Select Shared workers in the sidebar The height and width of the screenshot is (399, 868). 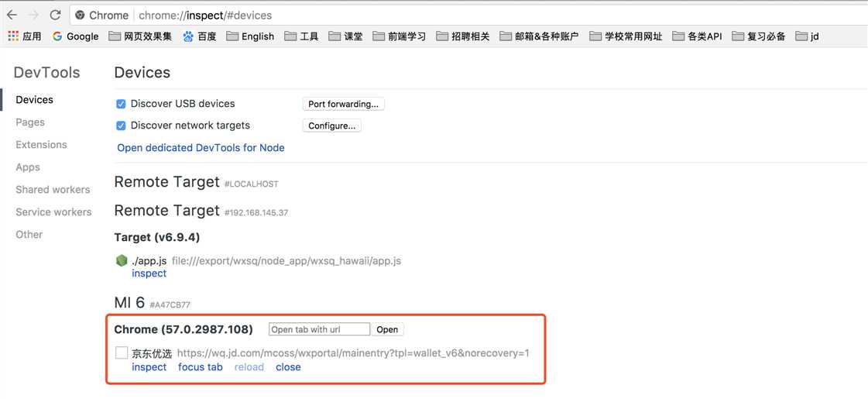(53, 190)
